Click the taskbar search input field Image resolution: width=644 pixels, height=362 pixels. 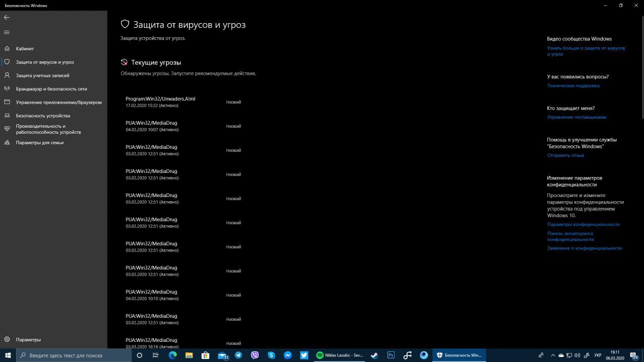pos(73,355)
